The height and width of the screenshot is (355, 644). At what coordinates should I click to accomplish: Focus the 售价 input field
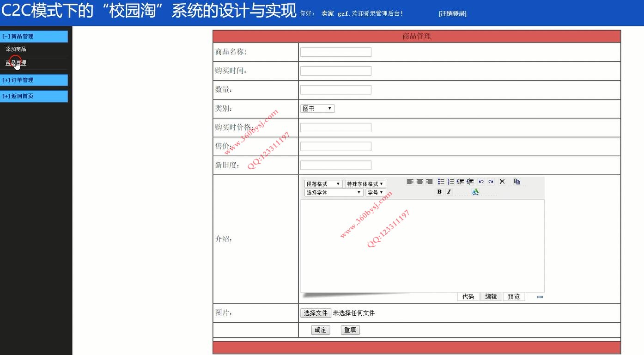(x=336, y=147)
